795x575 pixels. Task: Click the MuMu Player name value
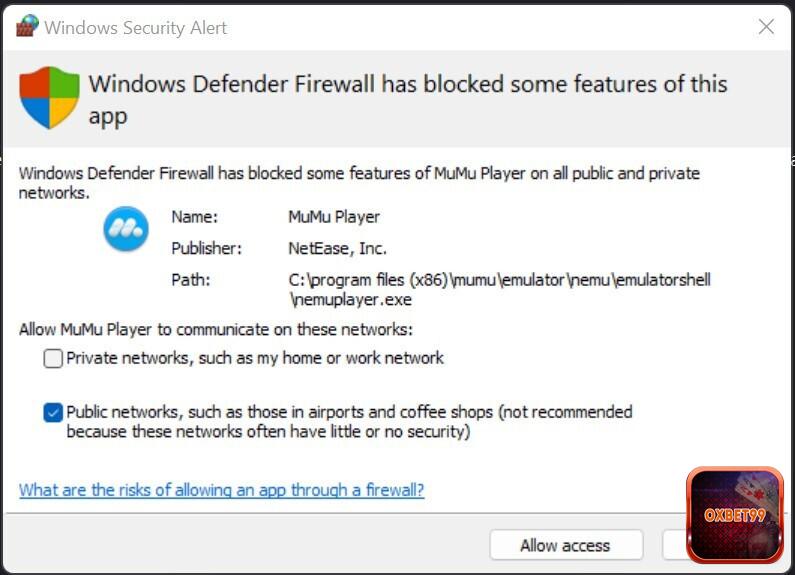(x=334, y=216)
